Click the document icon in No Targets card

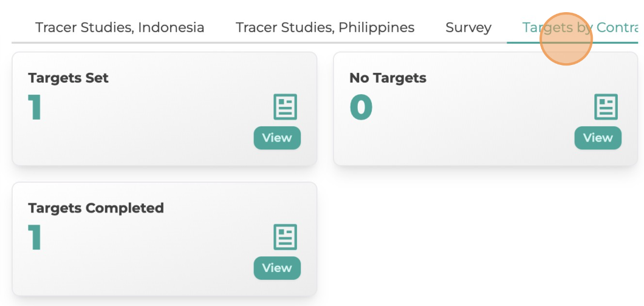(605, 107)
